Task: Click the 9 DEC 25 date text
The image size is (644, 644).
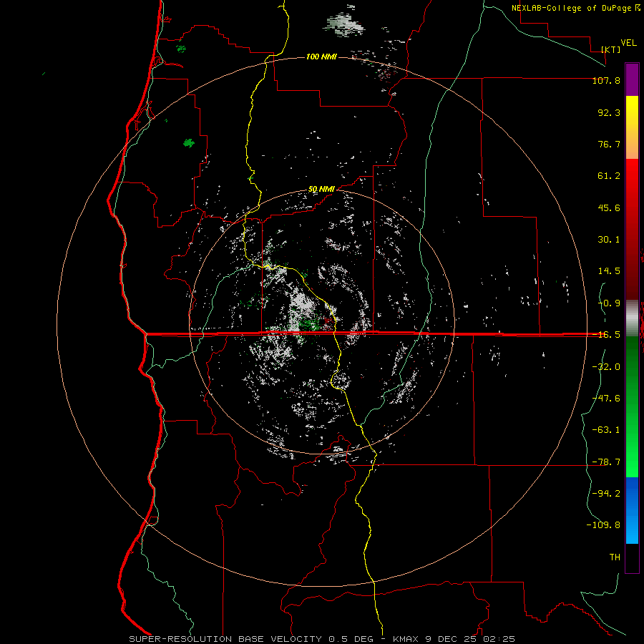Action: (x=450, y=639)
